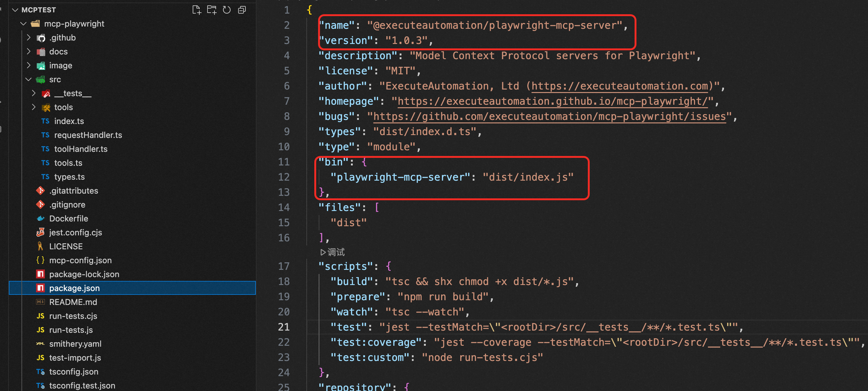Open the GitHub issues bugs URL
This screenshot has height=391, width=868.
549,116
